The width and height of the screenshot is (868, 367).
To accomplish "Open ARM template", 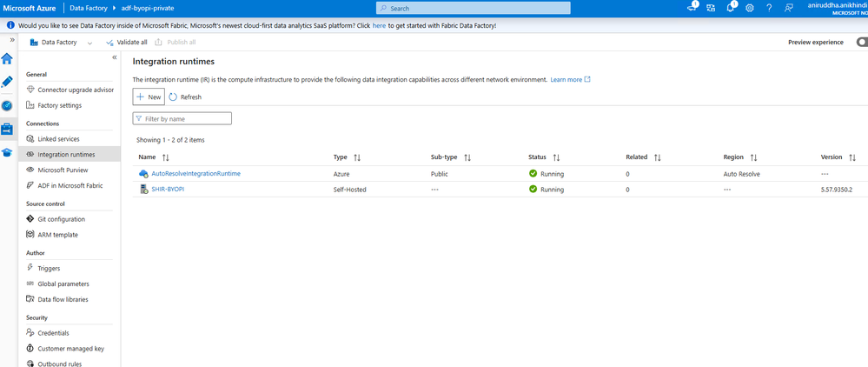I will click(52, 235).
